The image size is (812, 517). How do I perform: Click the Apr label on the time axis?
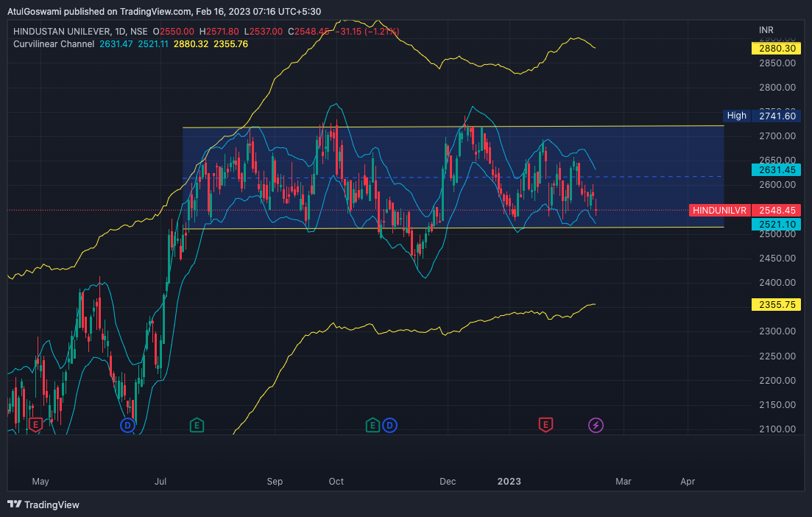[687, 481]
